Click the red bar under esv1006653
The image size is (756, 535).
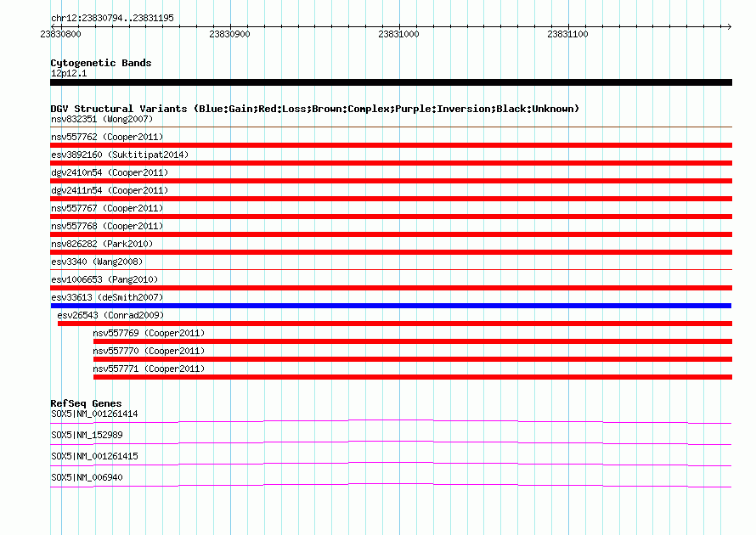point(391,288)
